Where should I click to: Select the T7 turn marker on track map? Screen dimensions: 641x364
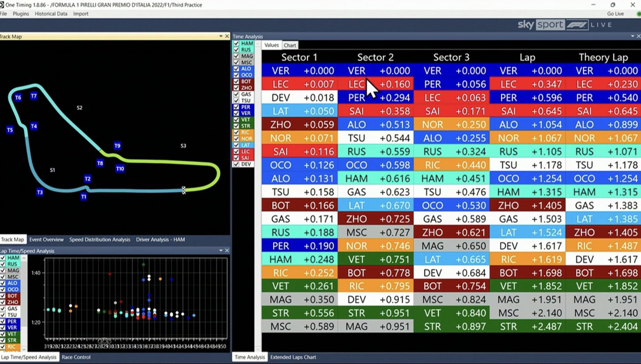click(x=34, y=96)
